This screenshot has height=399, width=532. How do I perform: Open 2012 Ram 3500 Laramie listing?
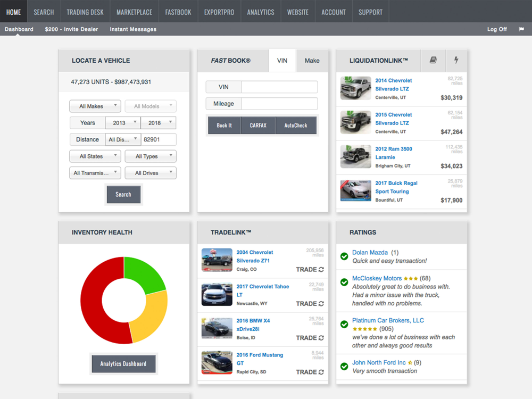pos(394,153)
